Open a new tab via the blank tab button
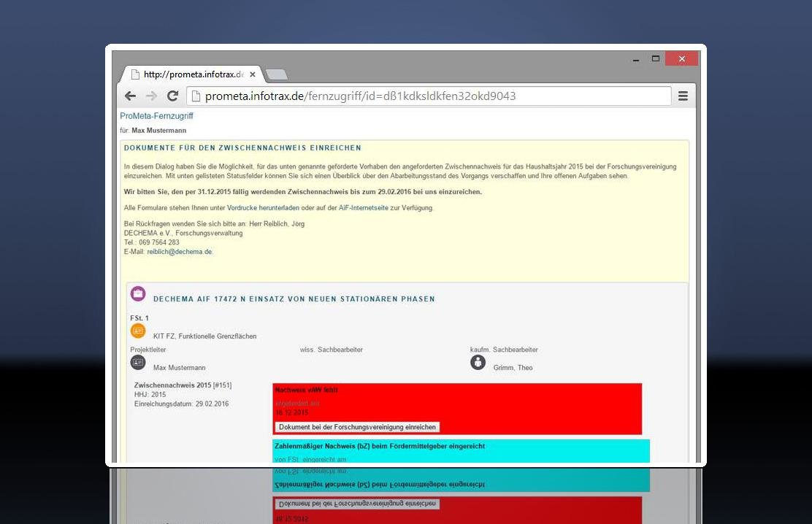The height and width of the screenshot is (524, 812). click(277, 74)
